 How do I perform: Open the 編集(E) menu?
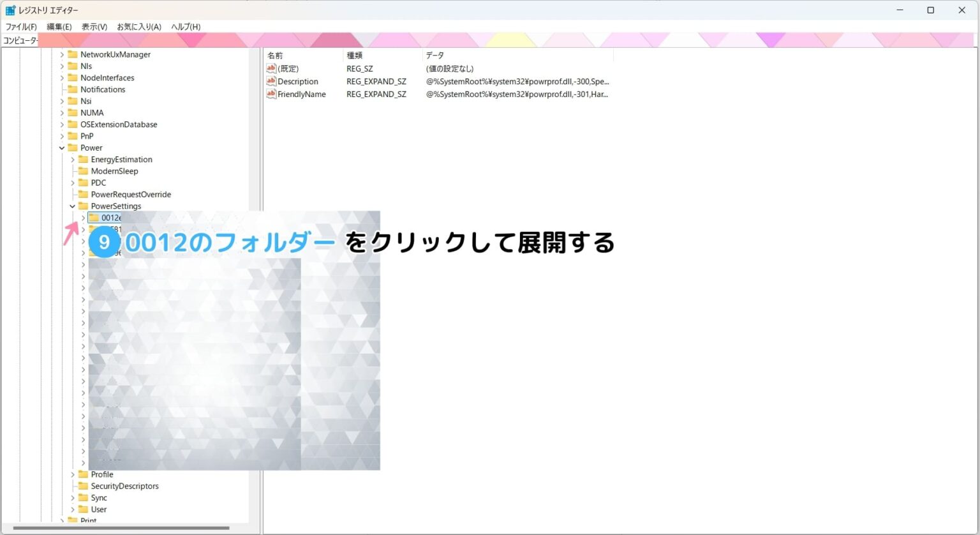[x=58, y=26]
